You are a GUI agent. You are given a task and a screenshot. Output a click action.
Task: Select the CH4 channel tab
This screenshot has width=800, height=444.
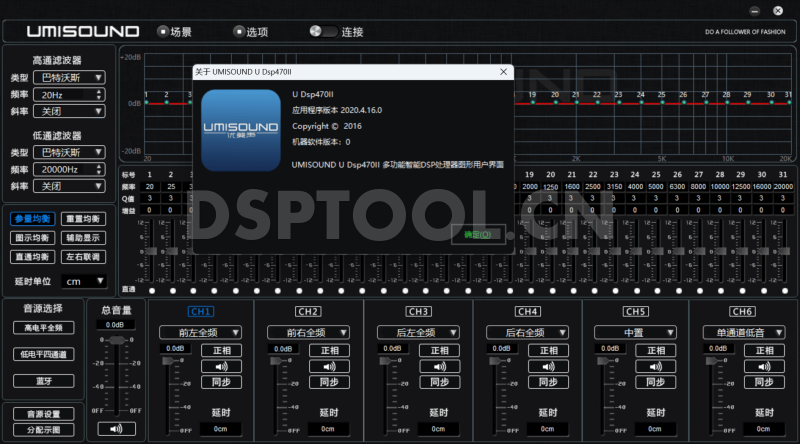[x=528, y=311]
